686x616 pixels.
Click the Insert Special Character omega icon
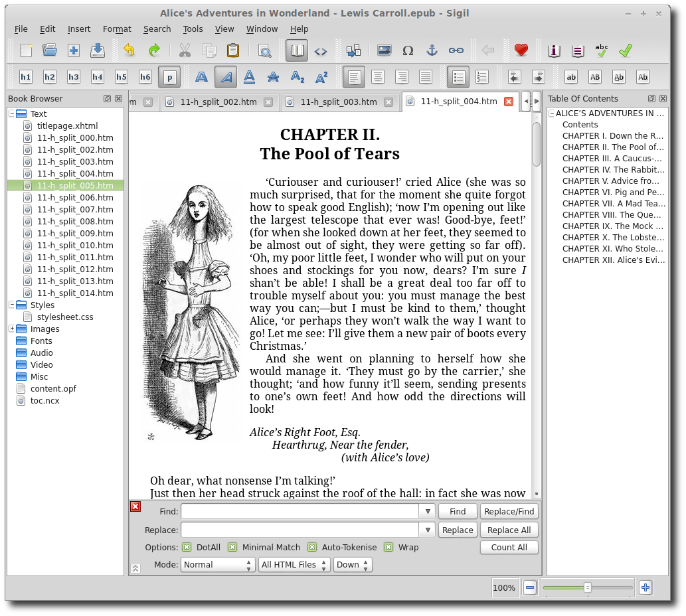pos(408,50)
